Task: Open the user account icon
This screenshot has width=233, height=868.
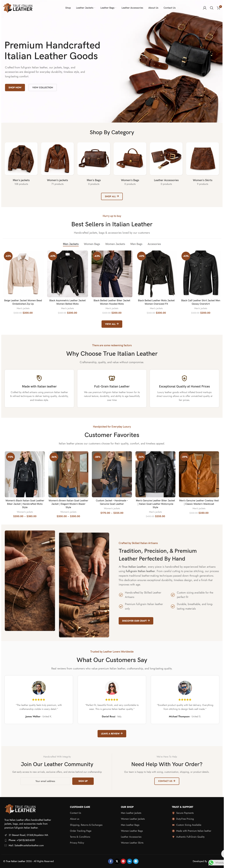Action: (204, 8)
